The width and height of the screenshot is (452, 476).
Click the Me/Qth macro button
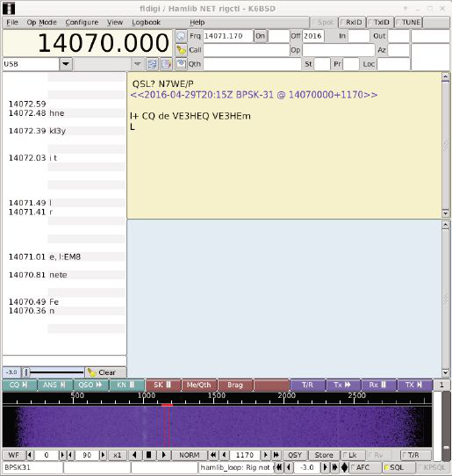coord(199,385)
